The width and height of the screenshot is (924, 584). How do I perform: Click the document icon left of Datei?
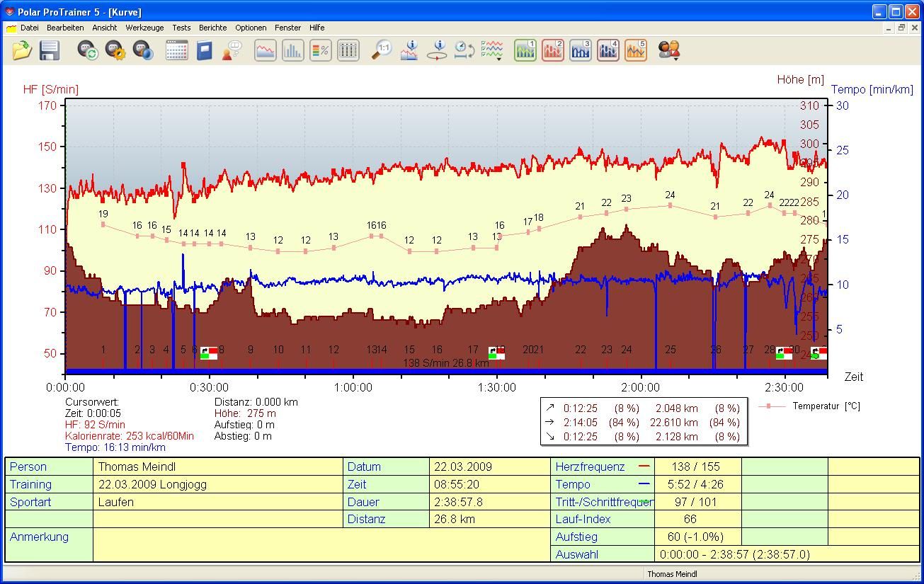11,28
